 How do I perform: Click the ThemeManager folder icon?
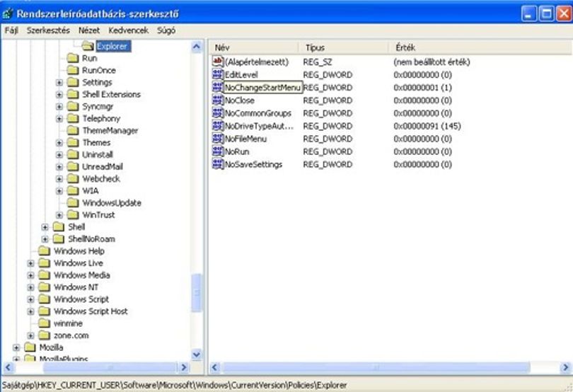coord(73,130)
